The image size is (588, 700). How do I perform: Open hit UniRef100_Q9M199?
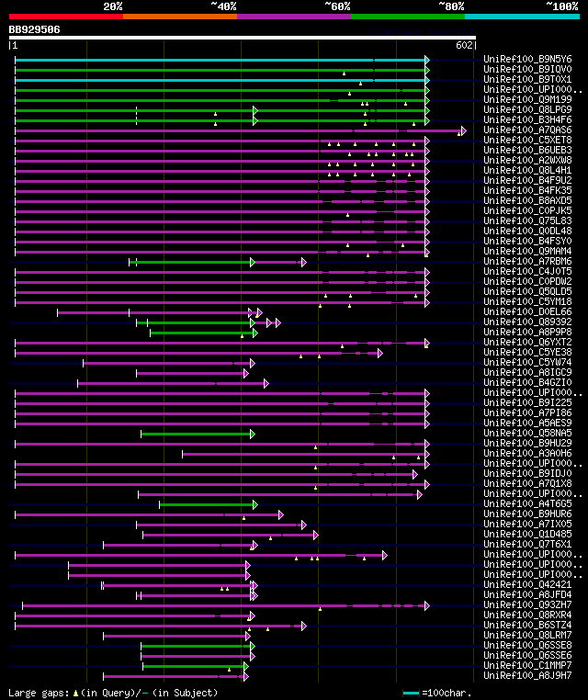[527, 99]
